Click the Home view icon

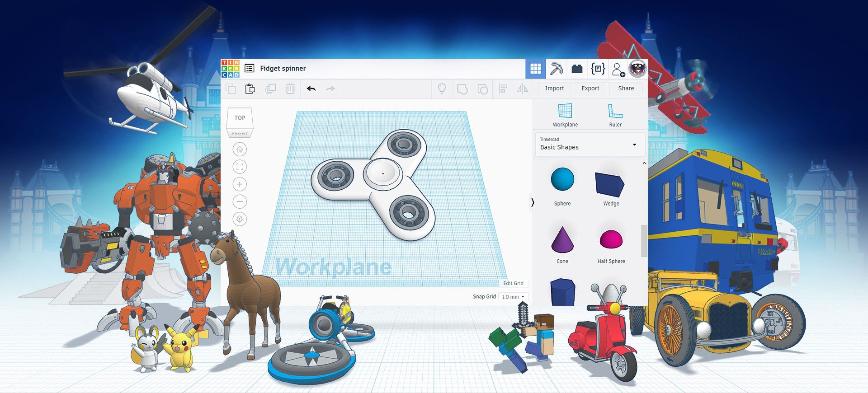pos(240,149)
